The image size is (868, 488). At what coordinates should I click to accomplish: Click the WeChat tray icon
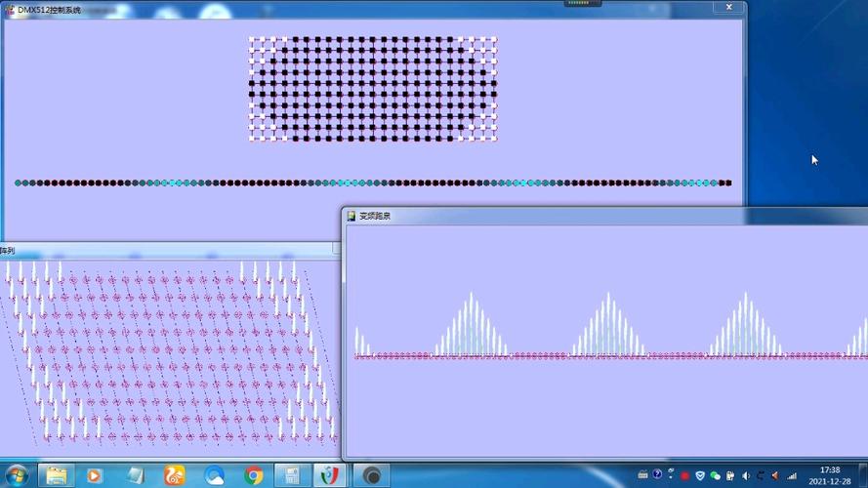point(715,475)
